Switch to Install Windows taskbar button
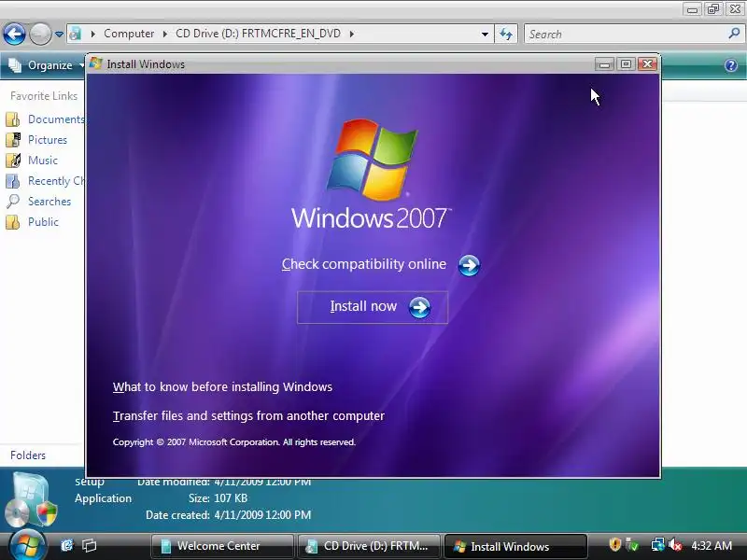Image resolution: width=747 pixels, height=560 pixels. point(515,546)
